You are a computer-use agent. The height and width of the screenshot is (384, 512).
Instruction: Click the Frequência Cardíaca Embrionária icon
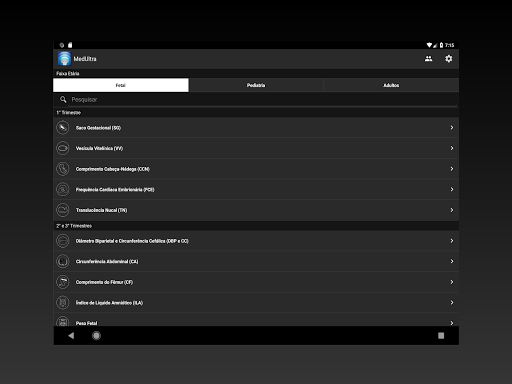63,189
